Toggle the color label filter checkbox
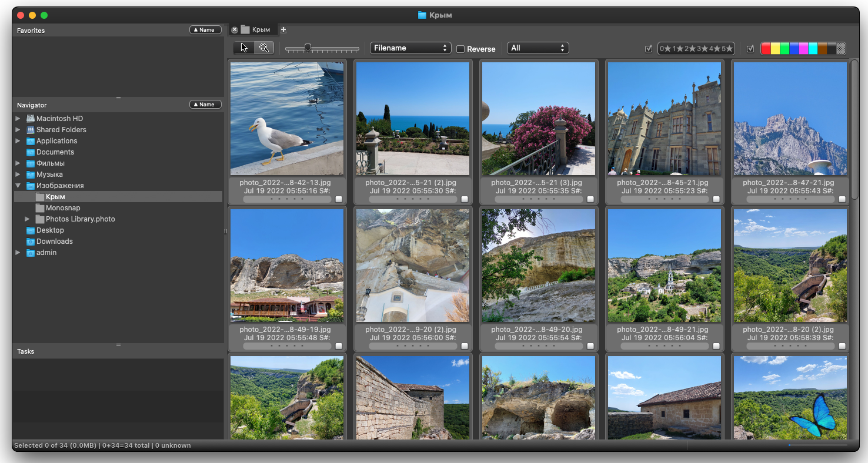 coord(750,49)
